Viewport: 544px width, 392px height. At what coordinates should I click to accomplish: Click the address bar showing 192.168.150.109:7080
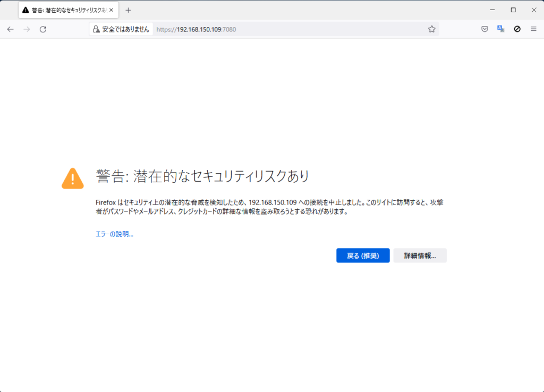292,29
